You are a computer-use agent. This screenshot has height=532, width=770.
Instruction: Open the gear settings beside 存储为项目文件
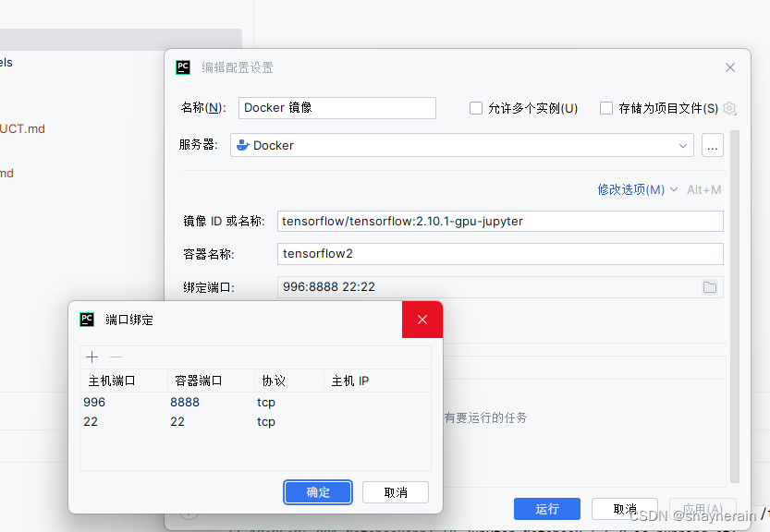(x=729, y=108)
